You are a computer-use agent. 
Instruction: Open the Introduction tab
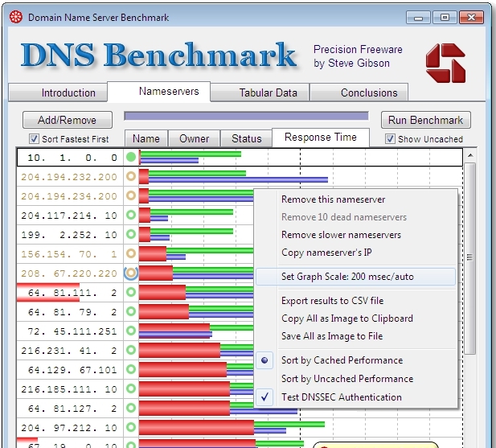pos(58,92)
